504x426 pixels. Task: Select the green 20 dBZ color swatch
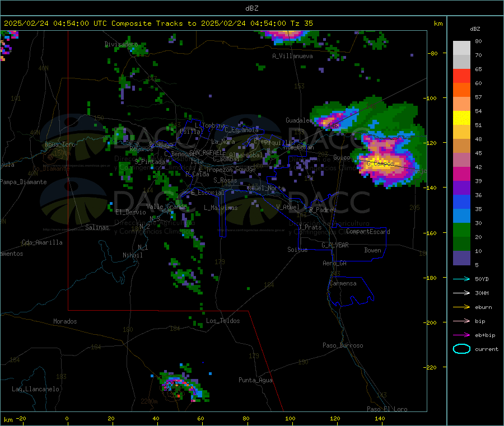(x=461, y=230)
